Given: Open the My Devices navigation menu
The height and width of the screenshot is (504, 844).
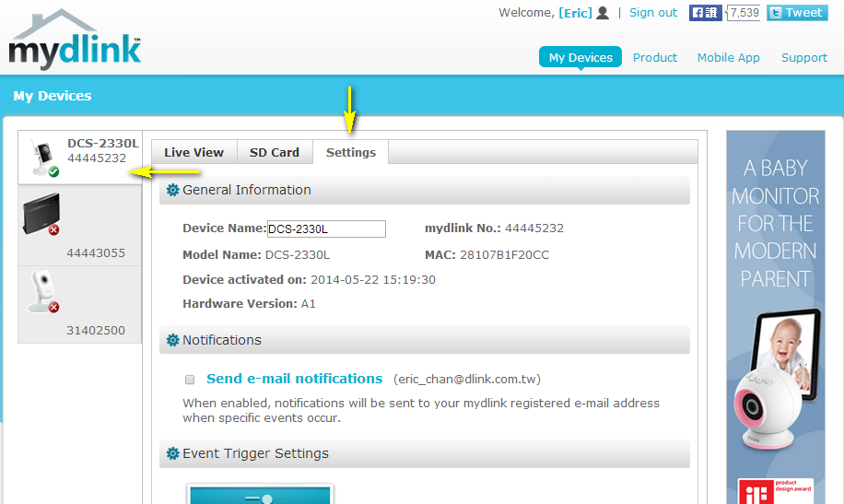Looking at the screenshot, I should point(580,57).
